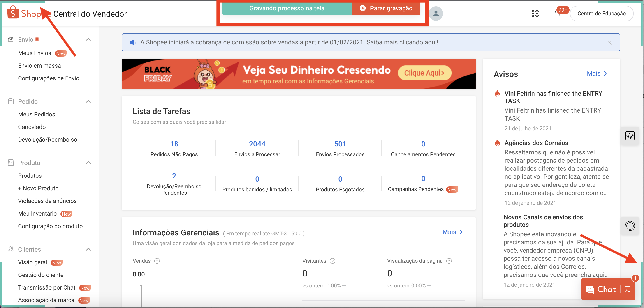
Task: Click the headset support icon on right edge
Action: (x=630, y=226)
